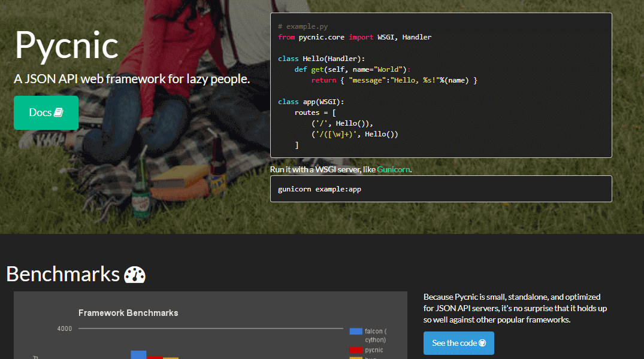This screenshot has width=644, height=359.
Task: Click the gunicorn example:app command box
Action: (x=441, y=189)
